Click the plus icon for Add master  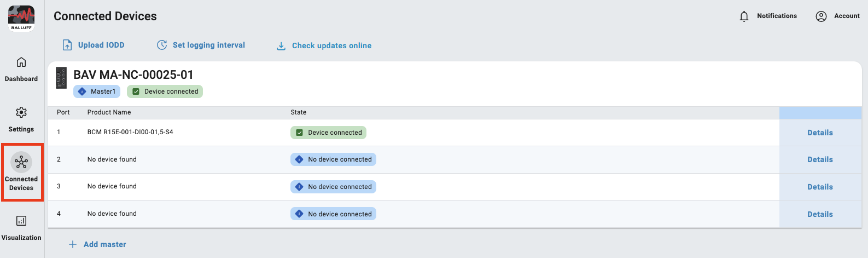pos(73,244)
